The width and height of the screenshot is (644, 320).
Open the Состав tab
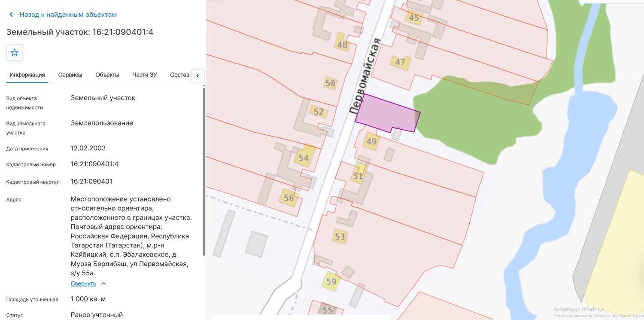point(179,75)
